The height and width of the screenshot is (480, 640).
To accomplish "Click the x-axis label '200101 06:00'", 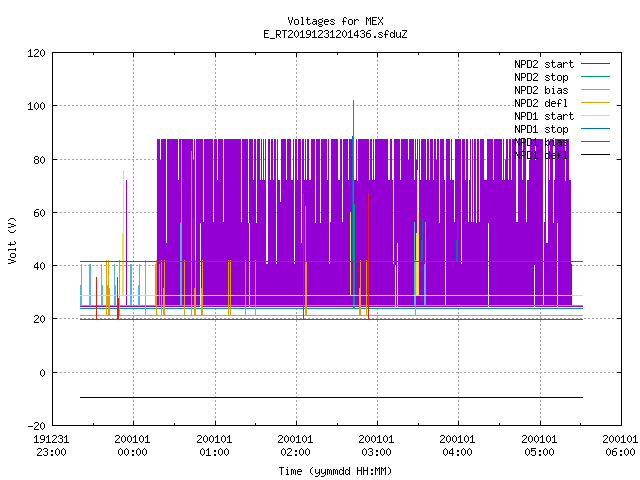I will pos(620,446).
